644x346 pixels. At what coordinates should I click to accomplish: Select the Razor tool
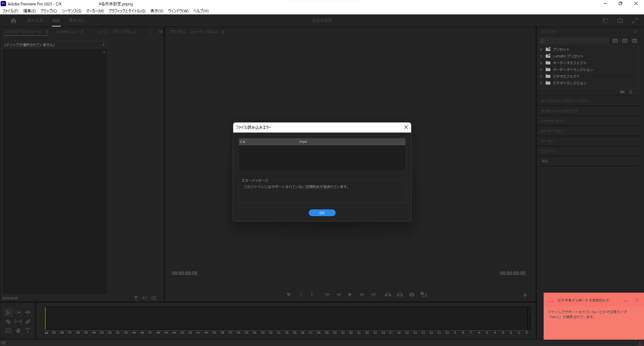tap(8, 322)
